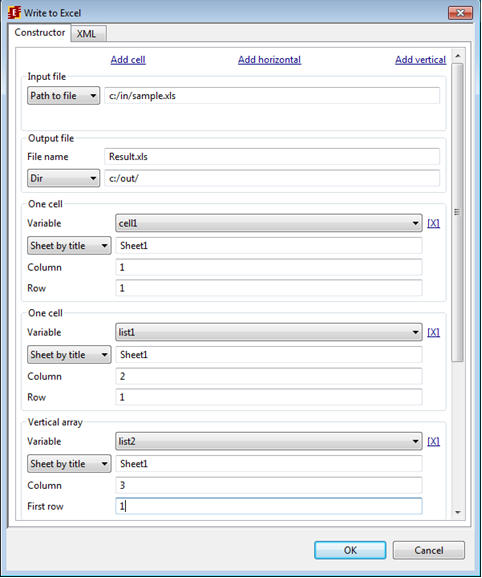
Task: Edit the Row field for cell1
Action: 269,288
